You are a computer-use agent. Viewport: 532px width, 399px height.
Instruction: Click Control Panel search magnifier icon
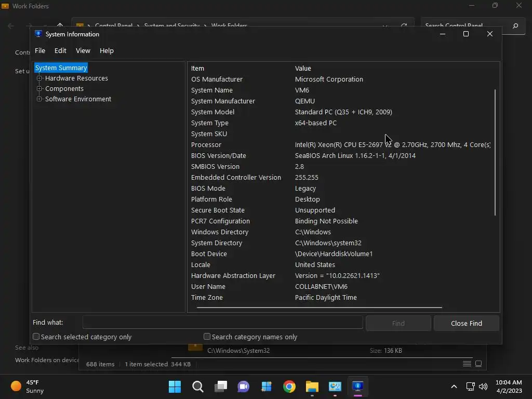click(x=515, y=26)
